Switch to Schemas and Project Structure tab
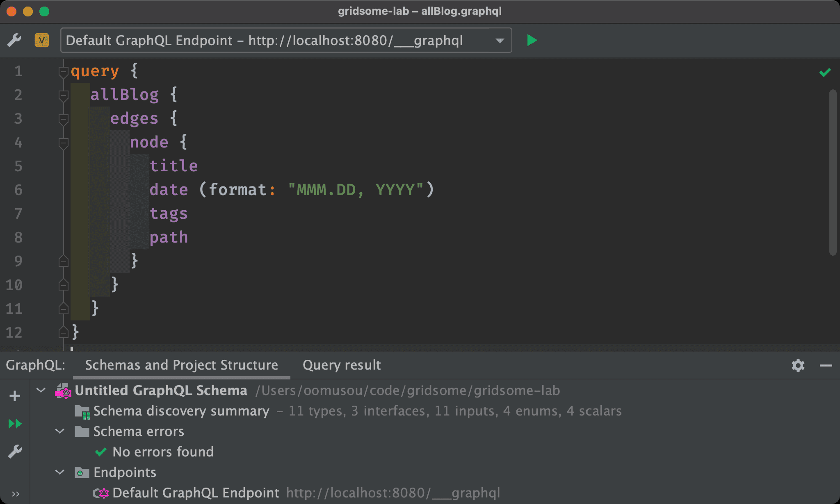Viewport: 840px width, 504px height. [x=181, y=365]
